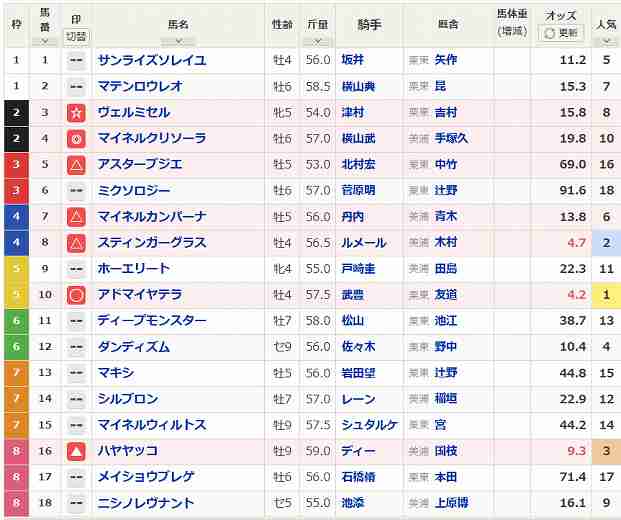Click the 切替 mark switch button
The width and height of the screenshot is (621, 520).
(x=76, y=37)
